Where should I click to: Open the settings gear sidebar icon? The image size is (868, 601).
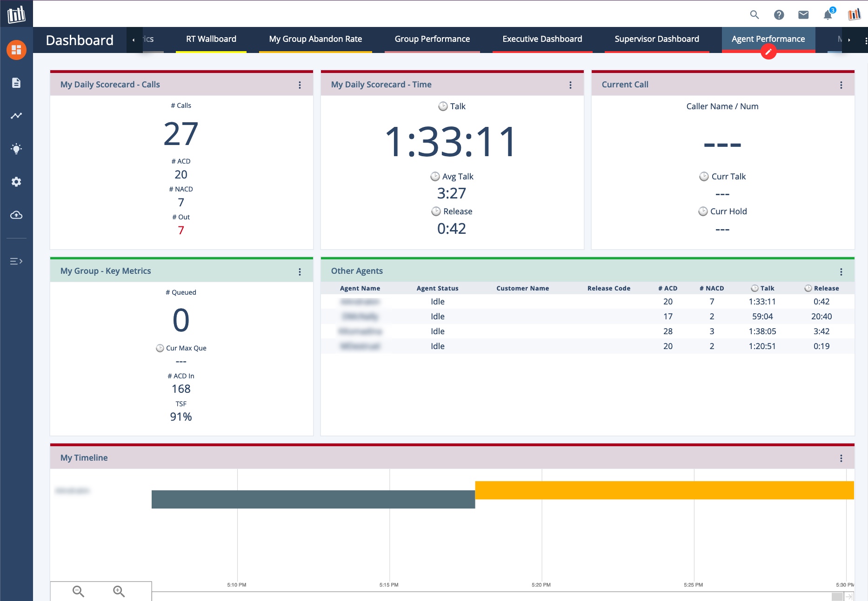[x=16, y=182]
